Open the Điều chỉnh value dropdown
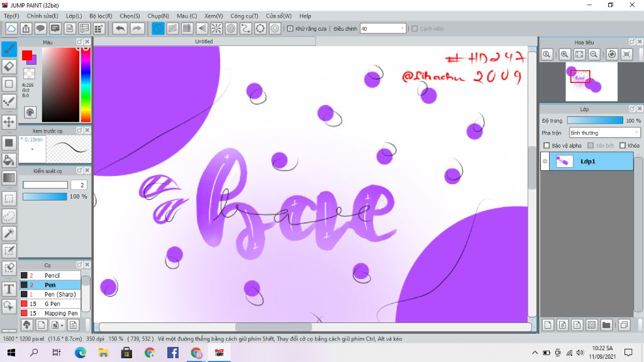 [x=402, y=28]
